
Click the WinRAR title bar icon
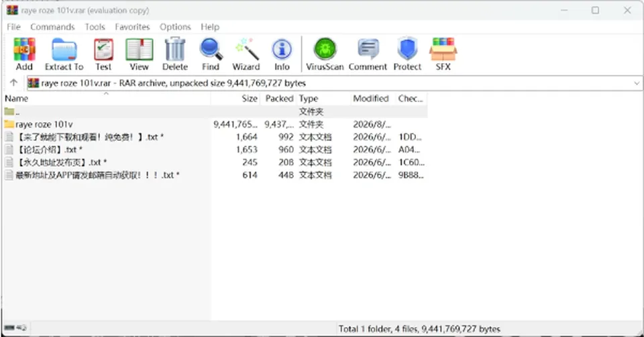tap(12, 10)
